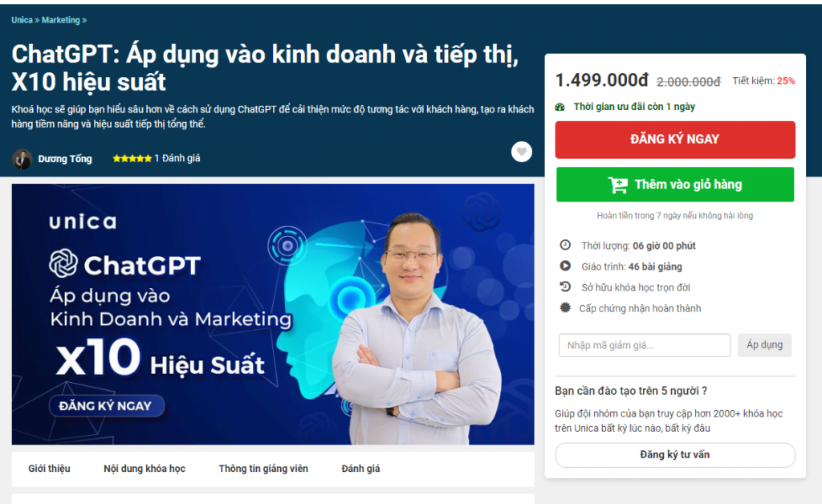The image size is (822, 504).
Task: Focus the Nhập mã giảm giá field
Action: 645,345
